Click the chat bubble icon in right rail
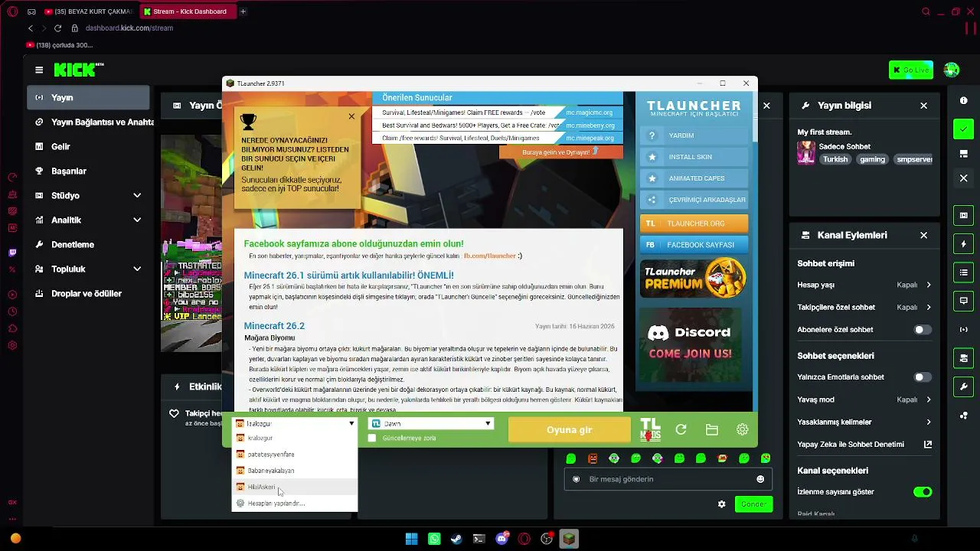The image size is (980, 551). coord(964,301)
